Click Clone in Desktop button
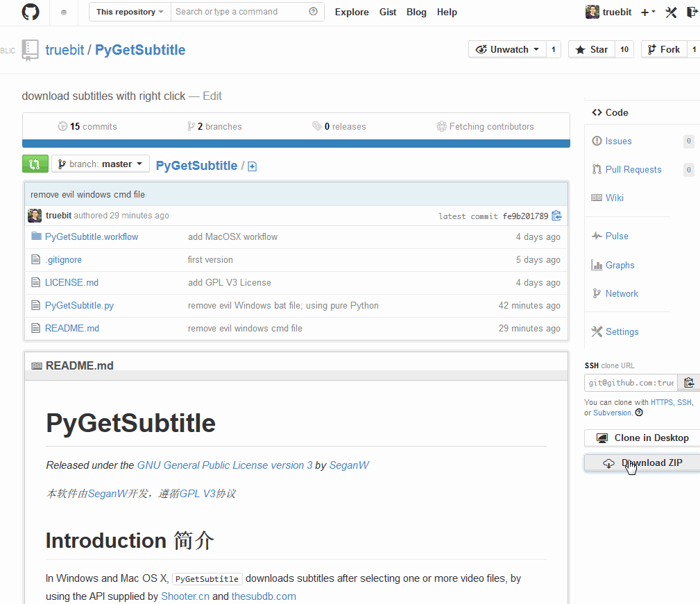This screenshot has height=604, width=700. 643,438
